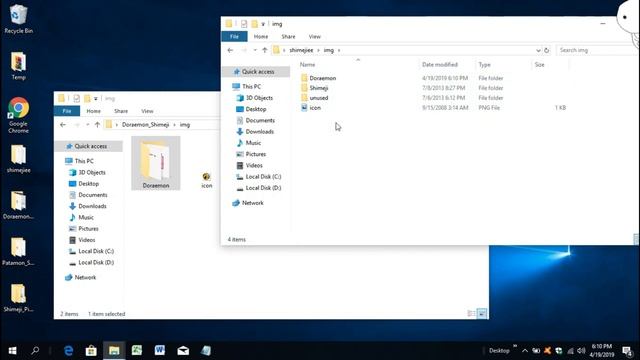The width and height of the screenshot is (640, 360).
Task: Click Back arrow in Doraemon_Shimeji window
Action: (63, 125)
